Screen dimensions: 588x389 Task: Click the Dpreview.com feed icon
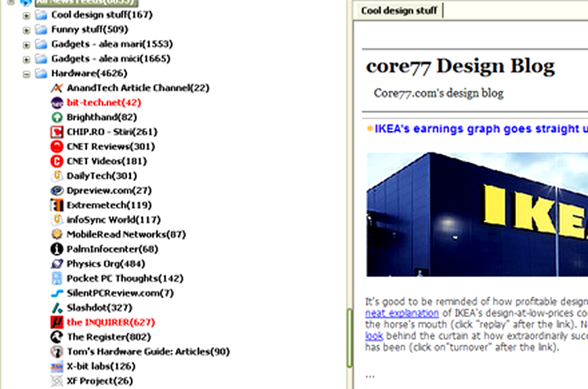(56, 190)
